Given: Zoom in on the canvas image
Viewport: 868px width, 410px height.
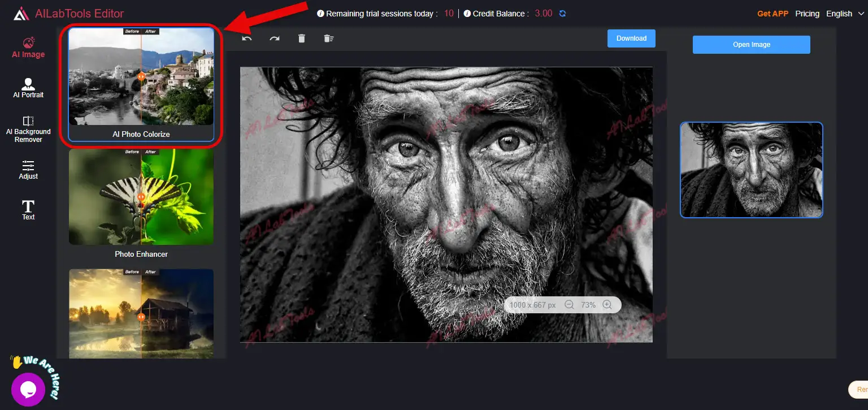Looking at the screenshot, I should tap(607, 305).
